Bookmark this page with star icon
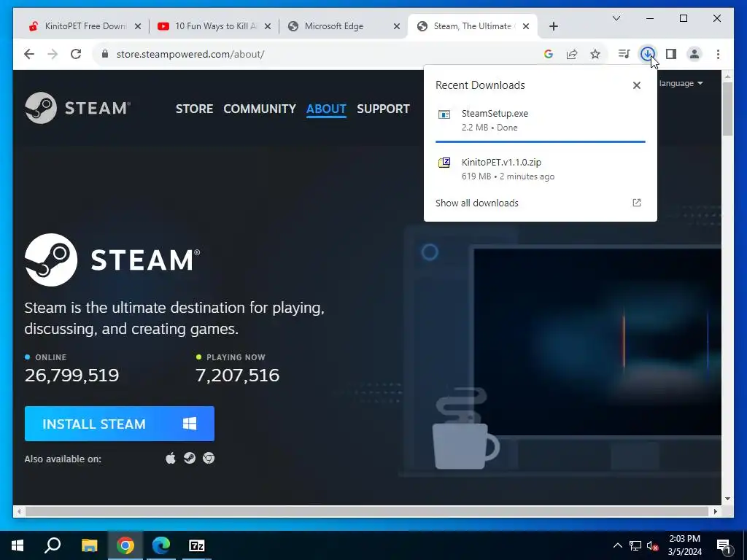 [595, 54]
